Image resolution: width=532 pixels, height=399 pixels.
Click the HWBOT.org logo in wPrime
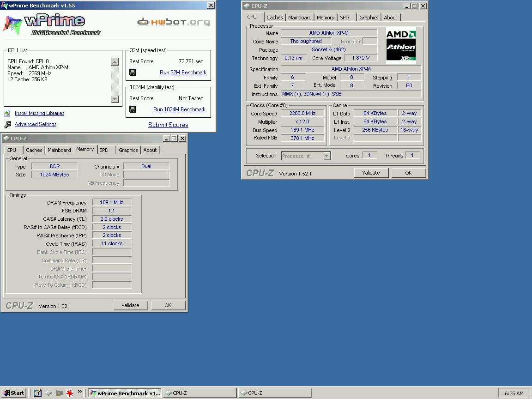tap(173, 22)
